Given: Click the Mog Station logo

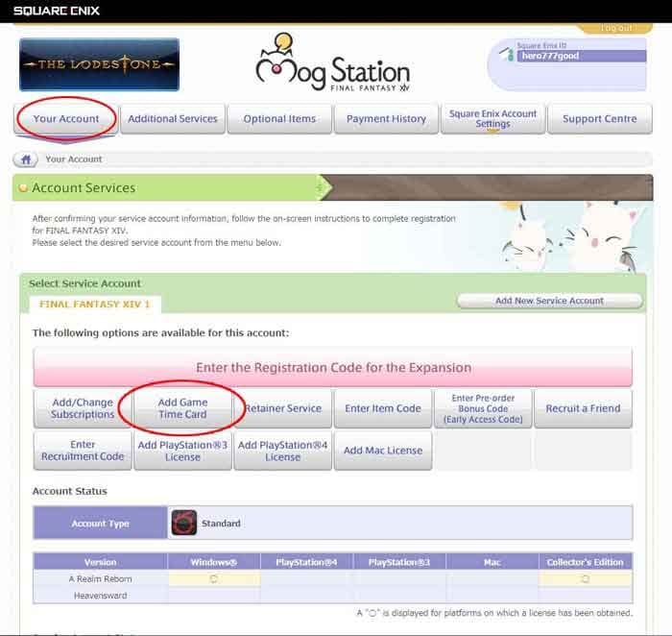Looking at the screenshot, I should pos(332,63).
